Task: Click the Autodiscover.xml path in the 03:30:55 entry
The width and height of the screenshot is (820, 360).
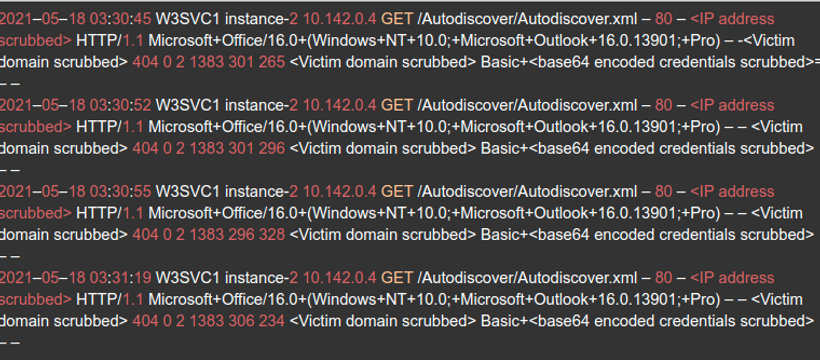Action: coord(527,192)
